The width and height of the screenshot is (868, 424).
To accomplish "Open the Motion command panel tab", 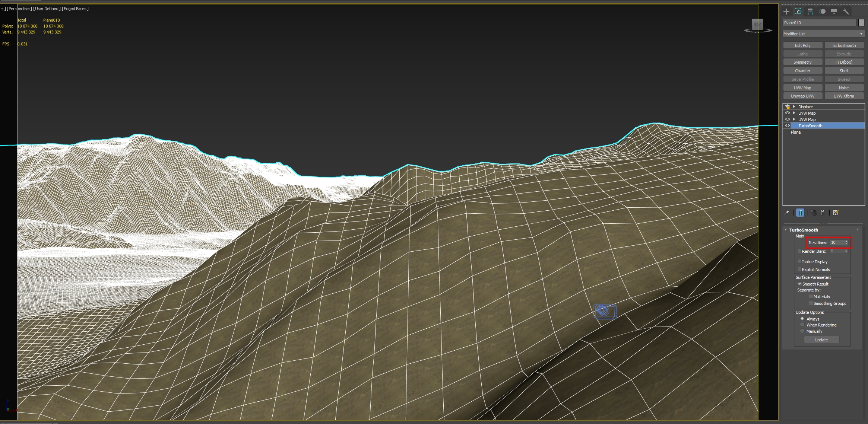I will coord(822,12).
